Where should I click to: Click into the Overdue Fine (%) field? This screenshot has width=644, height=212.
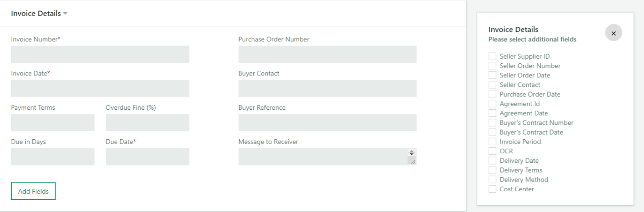point(148,122)
